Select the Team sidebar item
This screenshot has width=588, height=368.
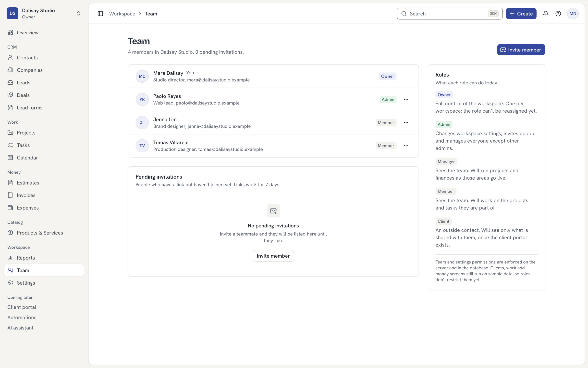click(x=44, y=270)
